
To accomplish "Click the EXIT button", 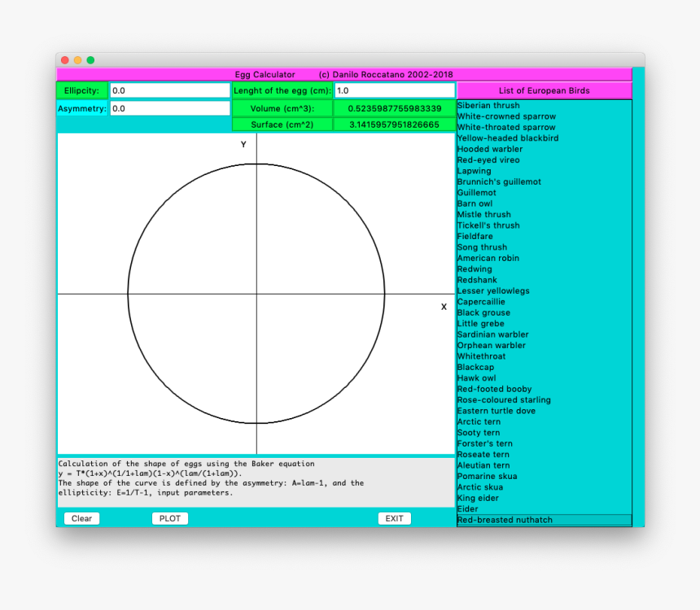I will (x=394, y=519).
